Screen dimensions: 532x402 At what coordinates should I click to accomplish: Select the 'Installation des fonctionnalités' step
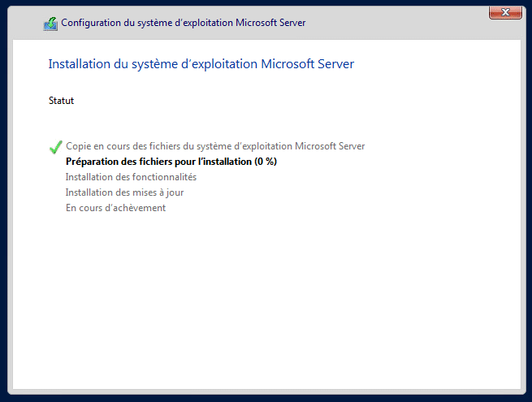(131, 177)
